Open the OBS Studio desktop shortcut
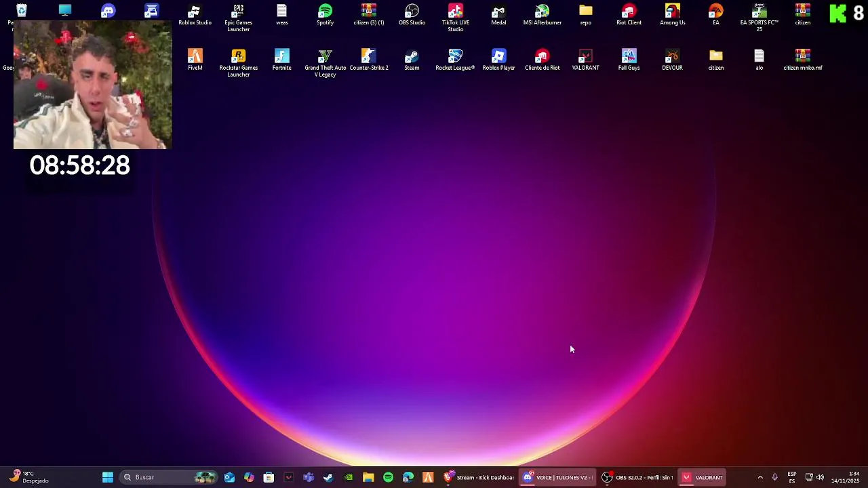This screenshot has width=868, height=488. (412, 15)
